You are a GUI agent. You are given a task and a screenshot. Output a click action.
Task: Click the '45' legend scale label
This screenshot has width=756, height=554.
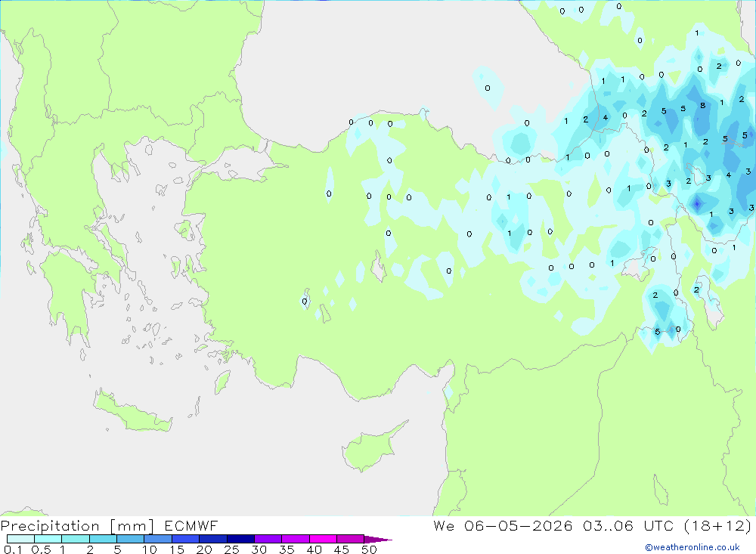pyautogui.click(x=342, y=549)
